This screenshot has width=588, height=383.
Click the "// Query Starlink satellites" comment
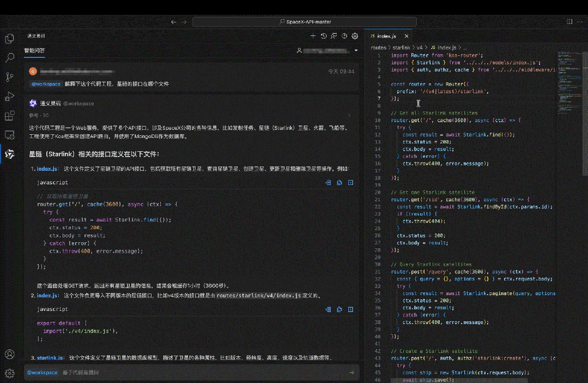[431, 265]
